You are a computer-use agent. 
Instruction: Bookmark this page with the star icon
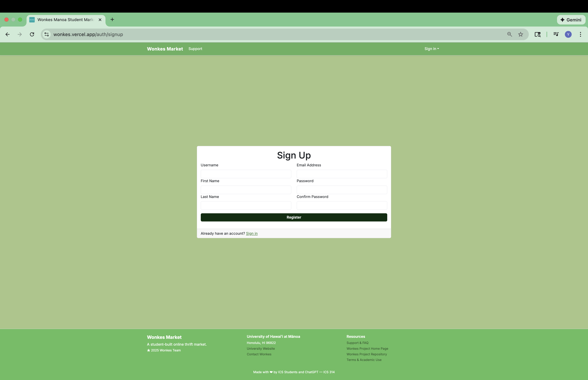pos(521,34)
